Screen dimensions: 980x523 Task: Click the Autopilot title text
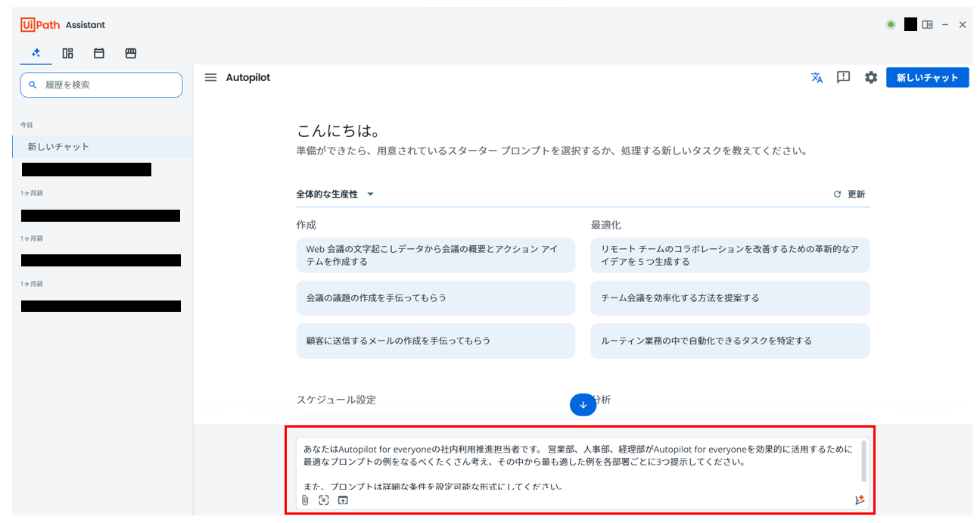(x=248, y=77)
